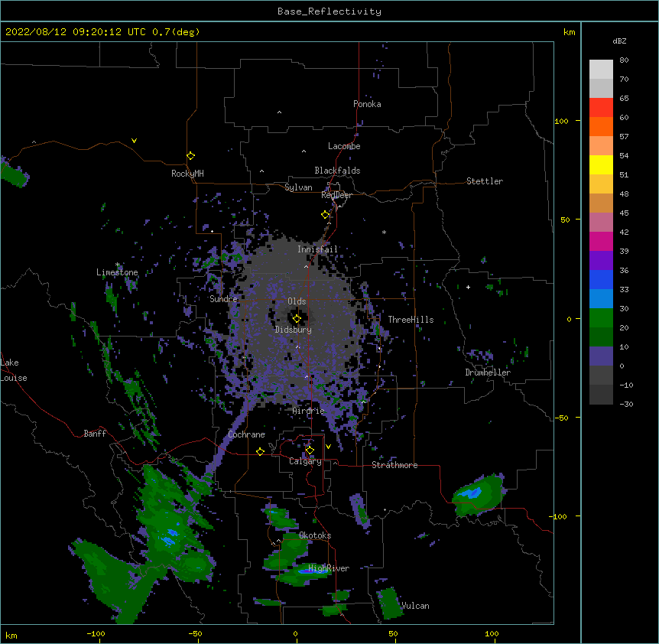Click the Strathmore label
Viewport: 659px width, 644px height.
(x=394, y=465)
